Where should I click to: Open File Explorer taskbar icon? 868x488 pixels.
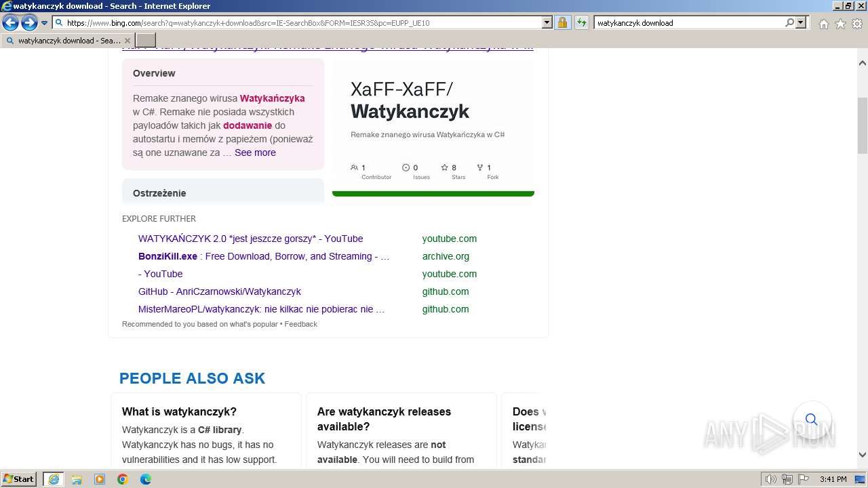(77, 479)
